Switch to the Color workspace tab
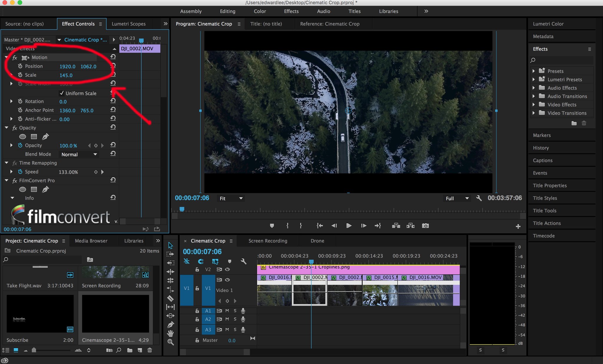This screenshot has height=364, width=603. click(260, 11)
